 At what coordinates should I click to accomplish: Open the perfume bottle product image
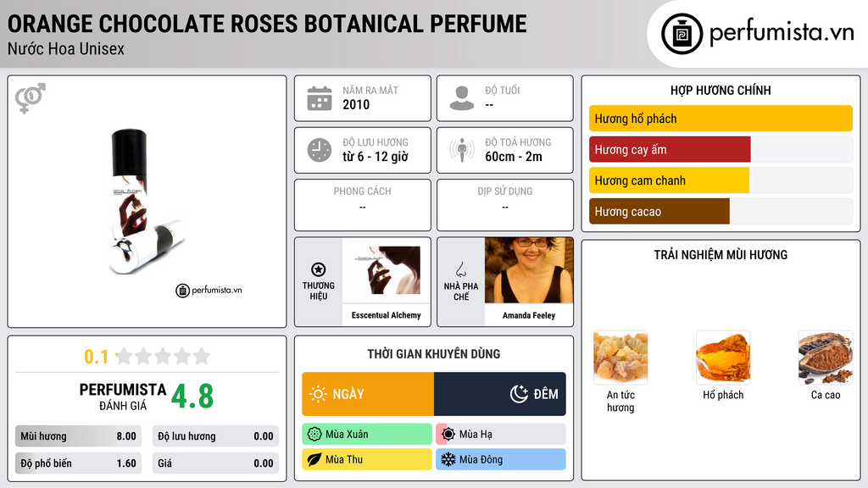pos(147,202)
